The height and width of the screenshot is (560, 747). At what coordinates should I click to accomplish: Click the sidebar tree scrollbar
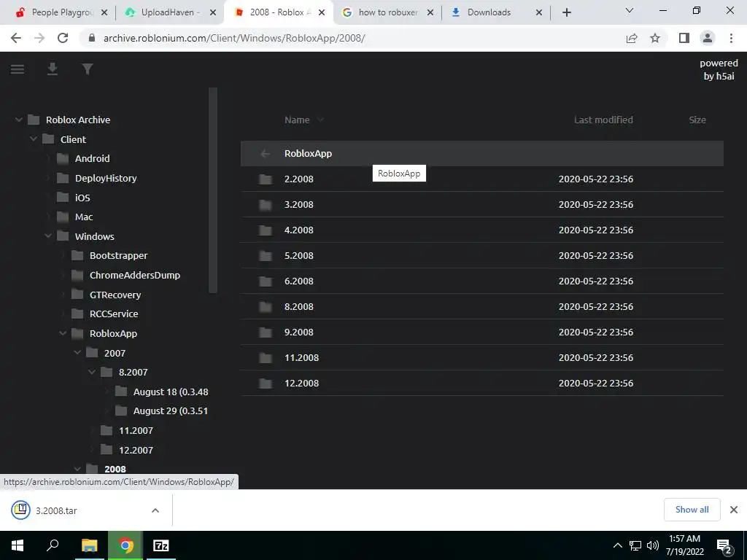point(213,190)
